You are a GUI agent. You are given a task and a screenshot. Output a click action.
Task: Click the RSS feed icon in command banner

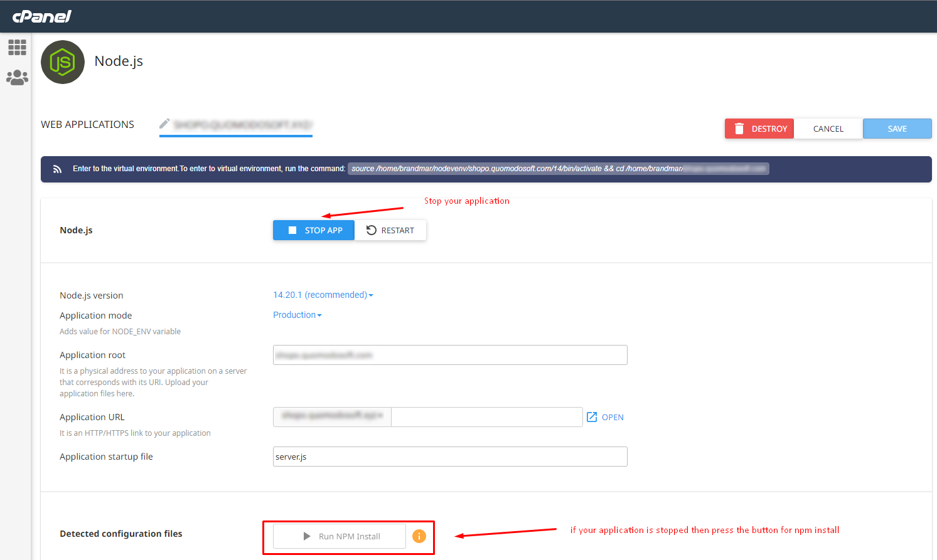(57, 169)
